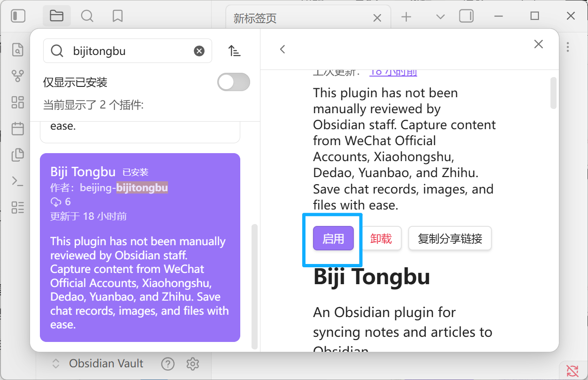Viewport: 588px width, 380px height.
Task: Insert template ribbon icon
Action: [x=17, y=155]
